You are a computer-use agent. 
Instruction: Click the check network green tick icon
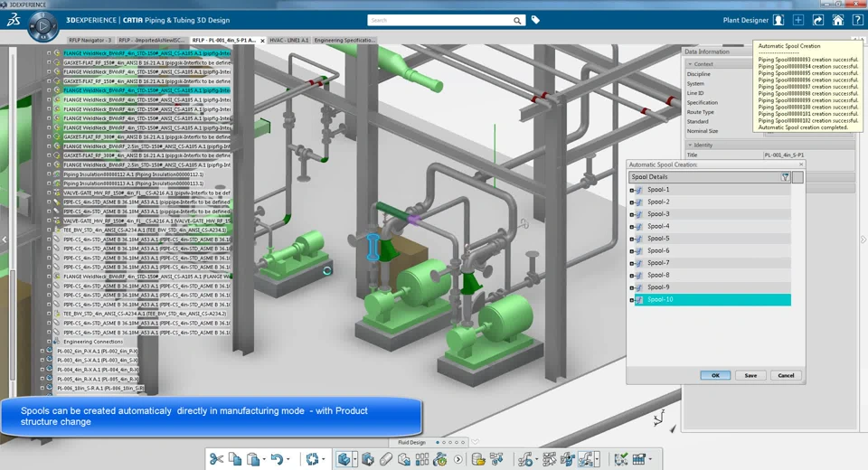click(621, 459)
